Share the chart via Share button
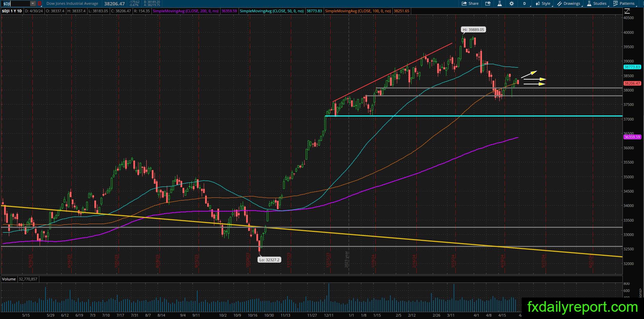 point(470,3)
